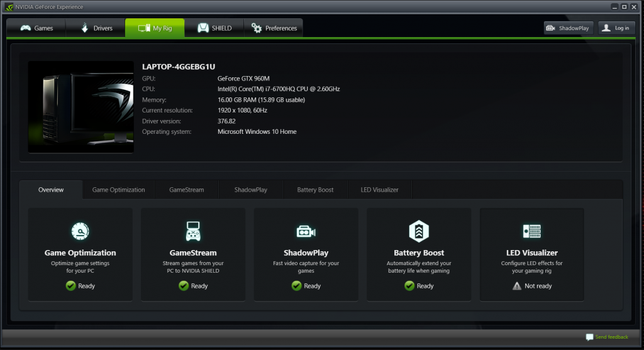This screenshot has width=644, height=350.
Task: Click the ShadowPlay Ready checkmark
Action: click(x=297, y=285)
